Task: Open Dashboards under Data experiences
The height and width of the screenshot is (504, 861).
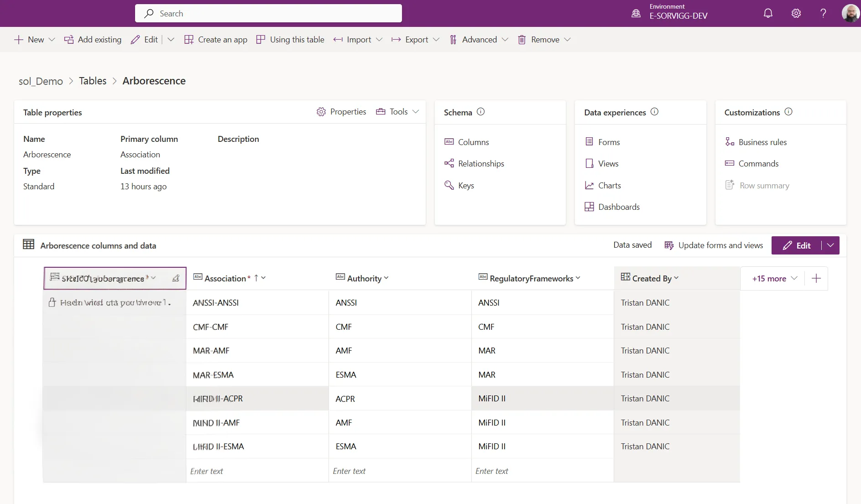Action: click(x=612, y=207)
